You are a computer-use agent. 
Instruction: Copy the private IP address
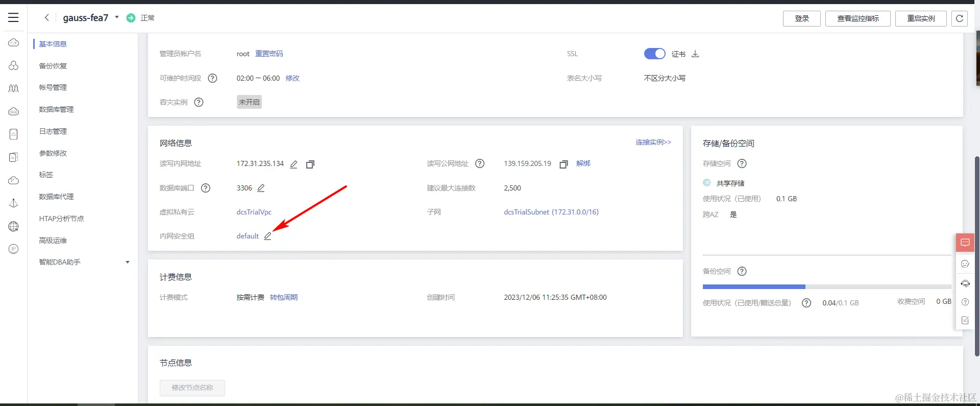point(310,164)
